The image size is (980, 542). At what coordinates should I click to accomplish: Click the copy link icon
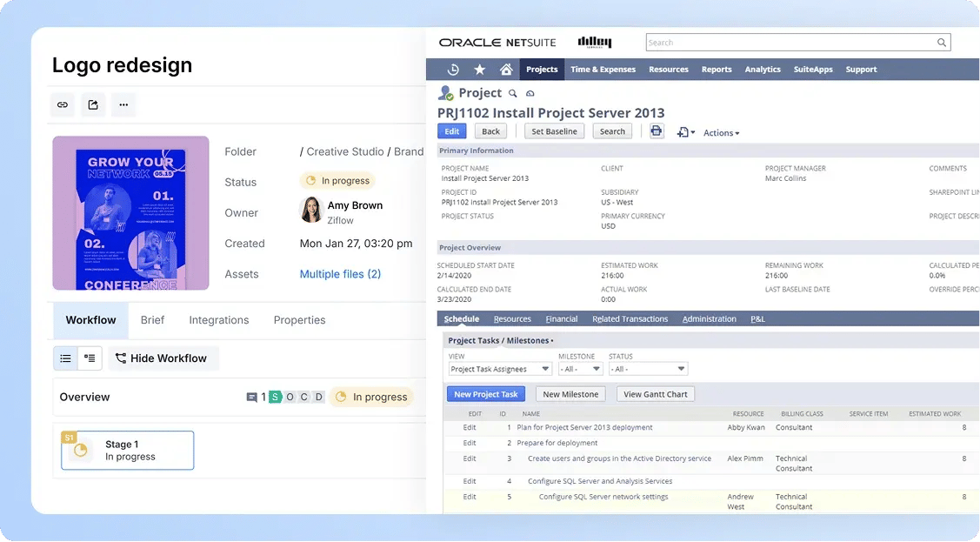click(63, 105)
